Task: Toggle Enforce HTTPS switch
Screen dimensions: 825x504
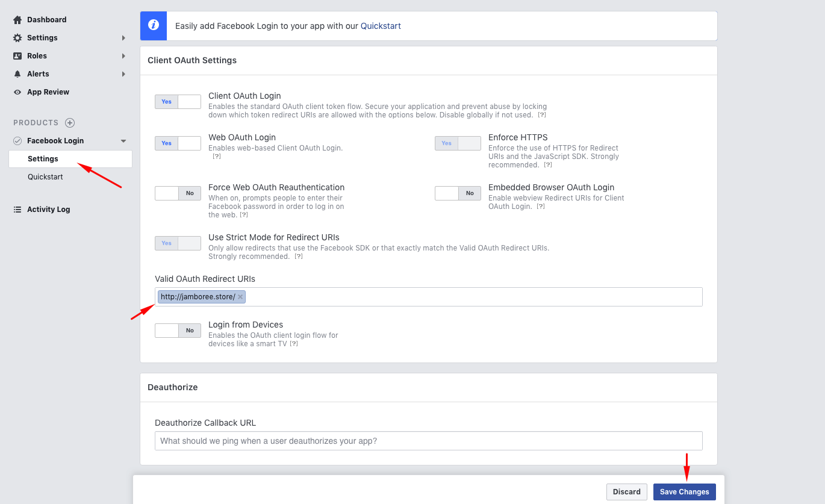Action: pyautogui.click(x=458, y=143)
